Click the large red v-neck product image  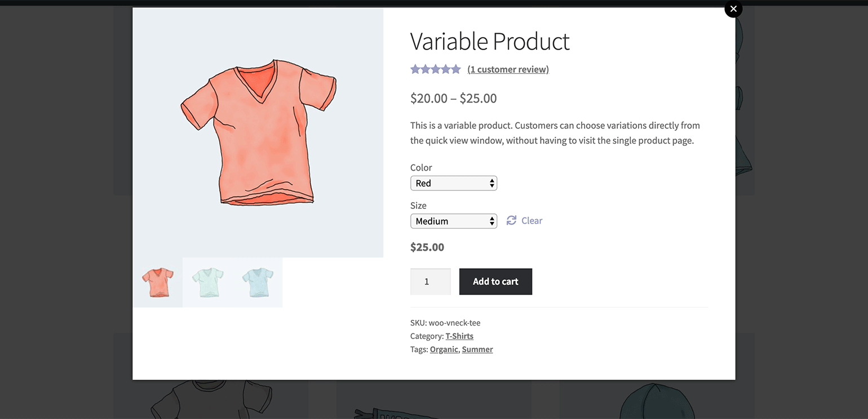[x=258, y=132]
